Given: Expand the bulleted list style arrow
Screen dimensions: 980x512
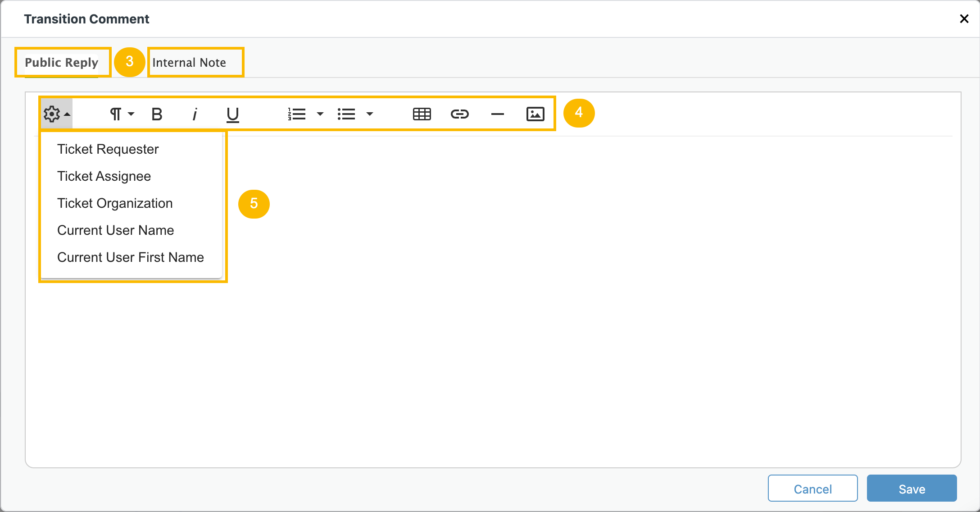Looking at the screenshot, I should point(370,114).
